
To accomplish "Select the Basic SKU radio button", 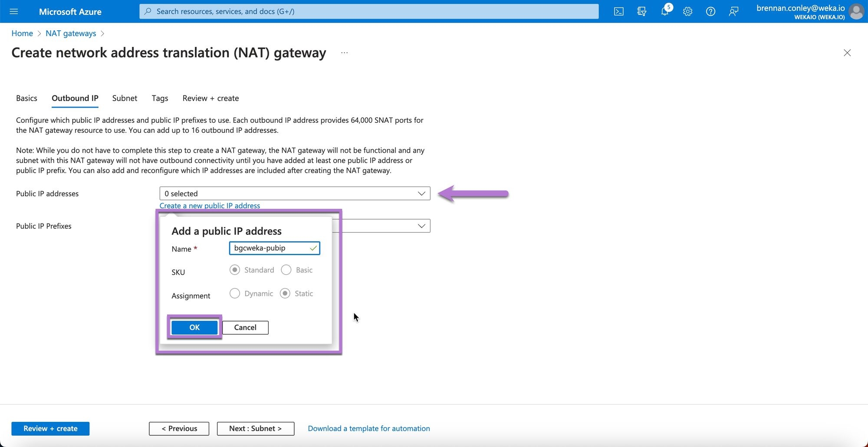I will tap(286, 270).
